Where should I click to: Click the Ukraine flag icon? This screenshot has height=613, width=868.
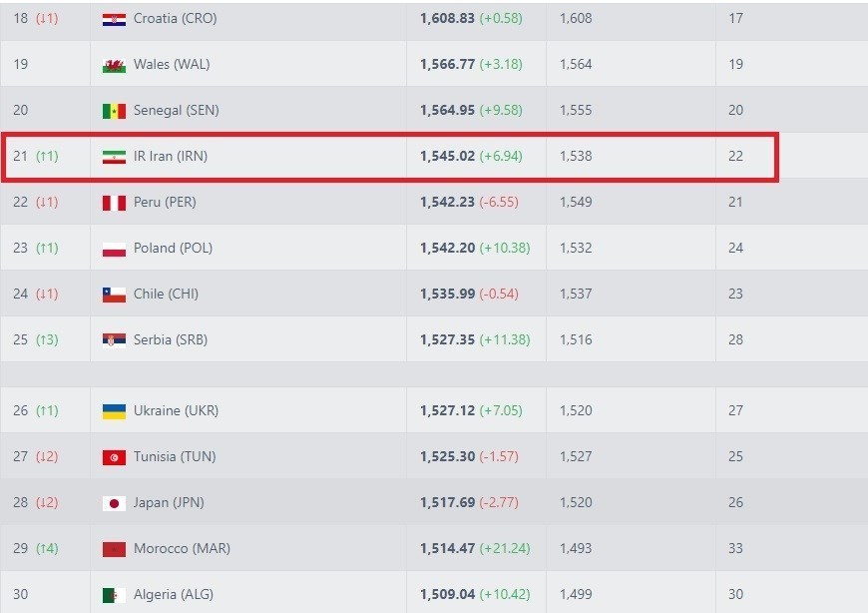pos(114,411)
